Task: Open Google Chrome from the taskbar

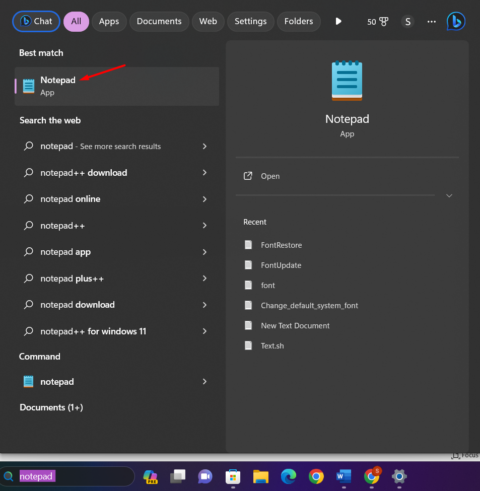Action: [x=316, y=477]
